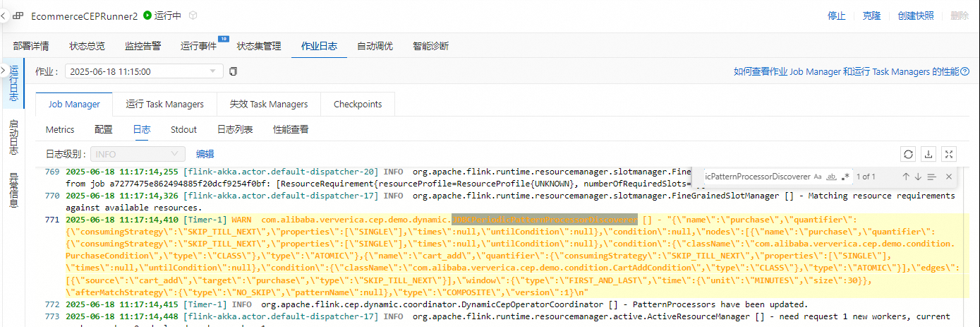Open the 监控告警 tab
The height and width of the screenshot is (327, 980).
(x=143, y=46)
